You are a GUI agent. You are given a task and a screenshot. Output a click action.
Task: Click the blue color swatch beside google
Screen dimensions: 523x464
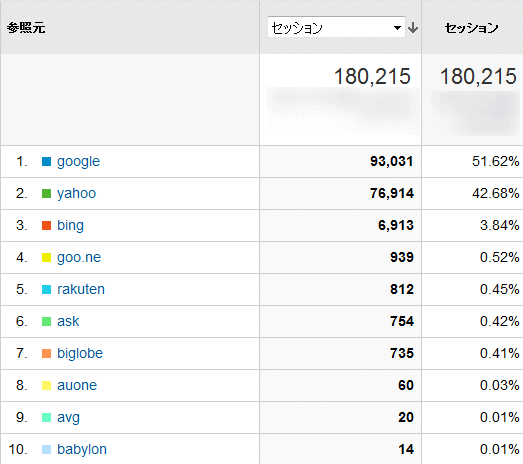pyautogui.click(x=46, y=161)
